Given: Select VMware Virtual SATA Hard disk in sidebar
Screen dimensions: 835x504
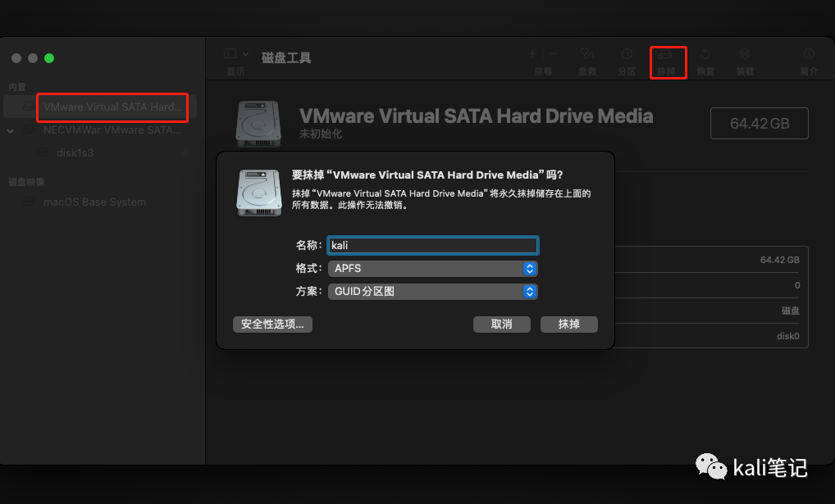Looking at the screenshot, I should click(100, 107).
